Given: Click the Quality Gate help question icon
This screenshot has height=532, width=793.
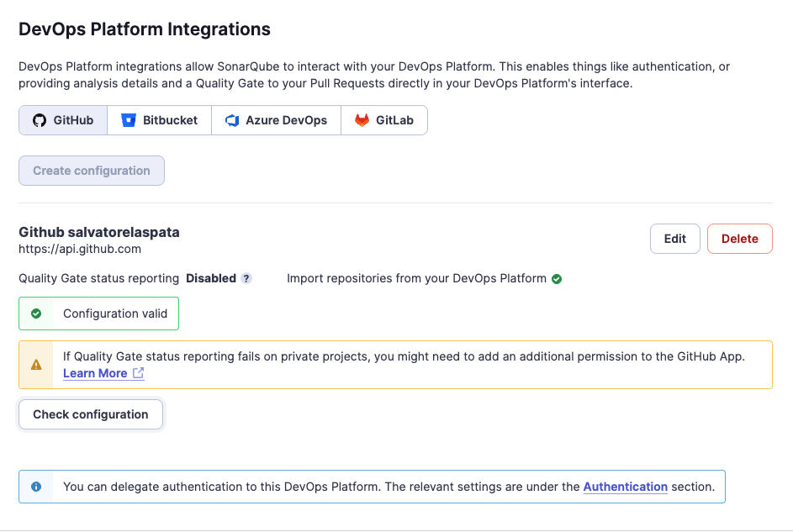Looking at the screenshot, I should coord(246,279).
